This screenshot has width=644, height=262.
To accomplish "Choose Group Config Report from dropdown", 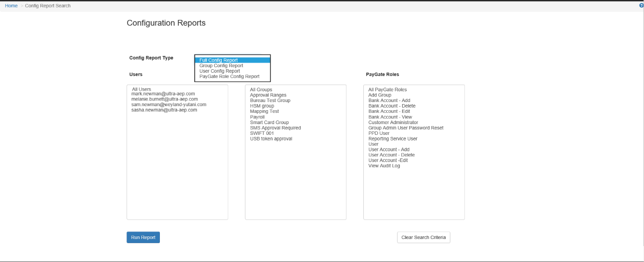I will [x=221, y=66].
